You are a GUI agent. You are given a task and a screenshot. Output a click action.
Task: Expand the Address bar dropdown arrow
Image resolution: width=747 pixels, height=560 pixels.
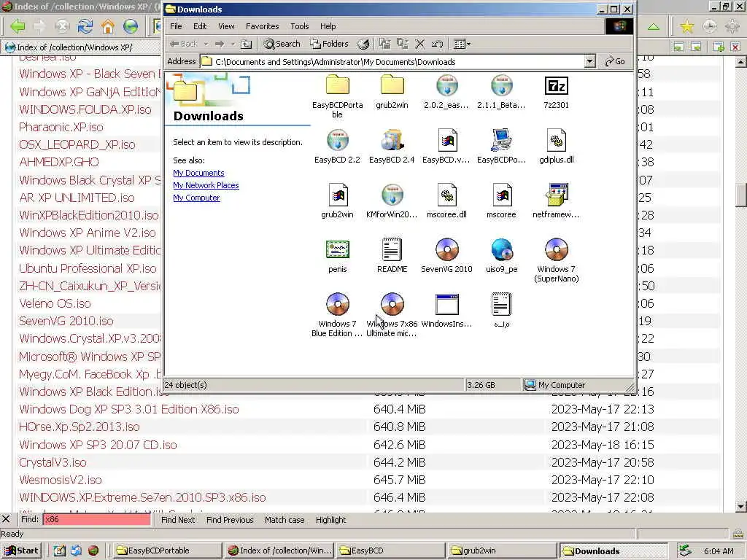coord(589,61)
